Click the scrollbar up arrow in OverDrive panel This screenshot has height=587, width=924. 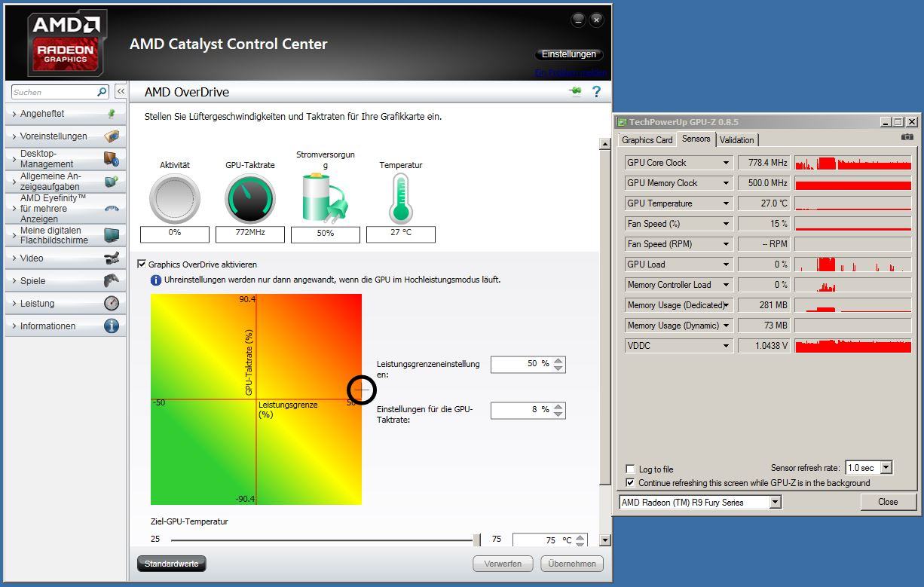click(604, 144)
